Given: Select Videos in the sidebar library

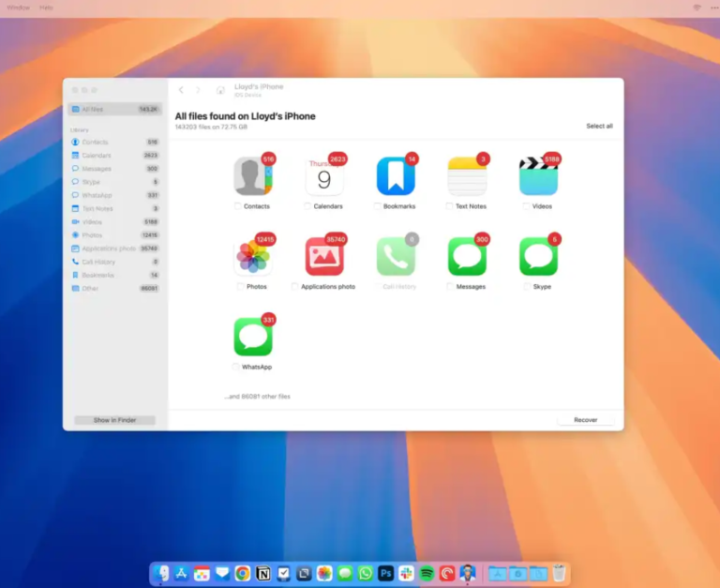Looking at the screenshot, I should (114, 222).
